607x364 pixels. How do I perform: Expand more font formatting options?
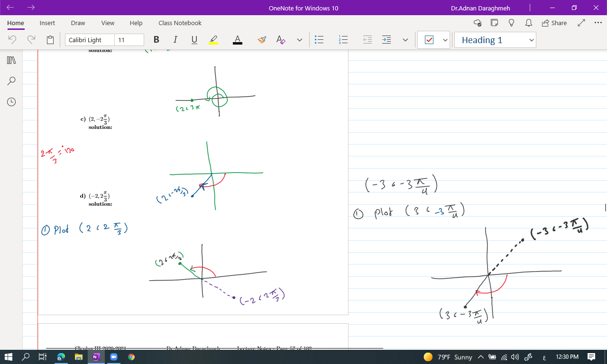(299, 40)
